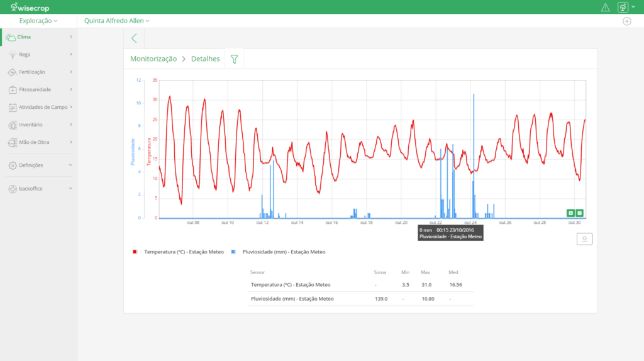Click the Wisecrop logo
This screenshot has width=644, height=361.
[x=30, y=8]
